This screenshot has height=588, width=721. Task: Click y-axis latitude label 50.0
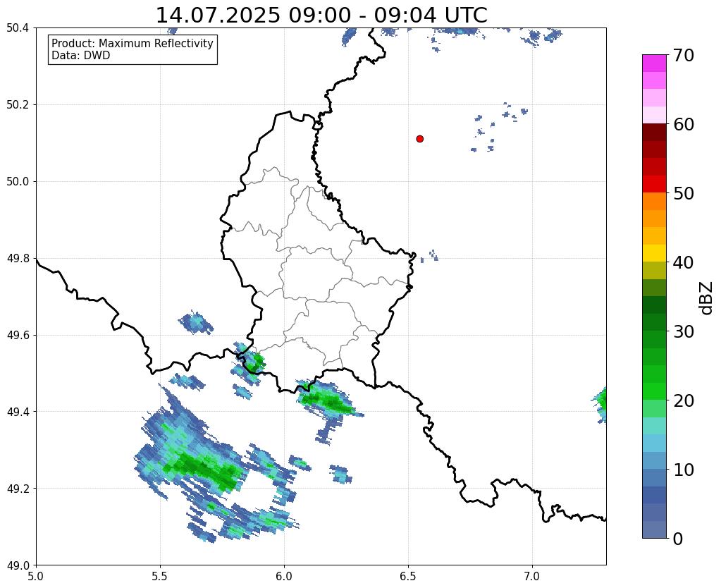18,182
